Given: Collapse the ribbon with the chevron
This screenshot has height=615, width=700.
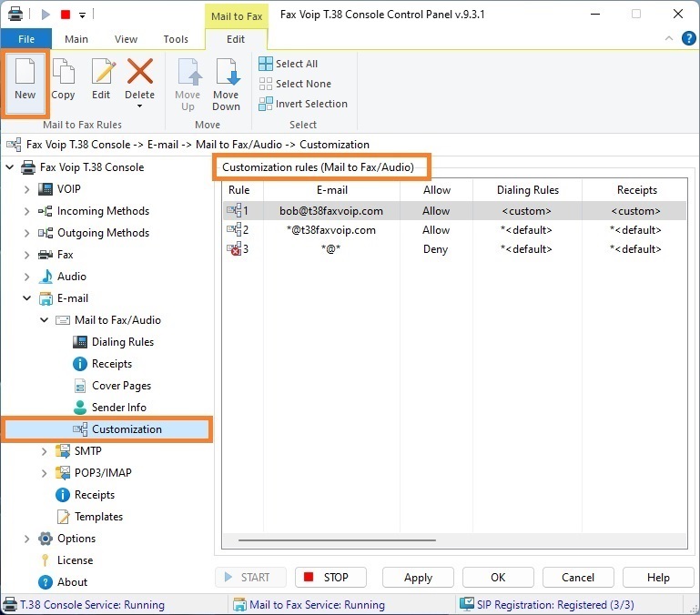Looking at the screenshot, I should 669,38.
